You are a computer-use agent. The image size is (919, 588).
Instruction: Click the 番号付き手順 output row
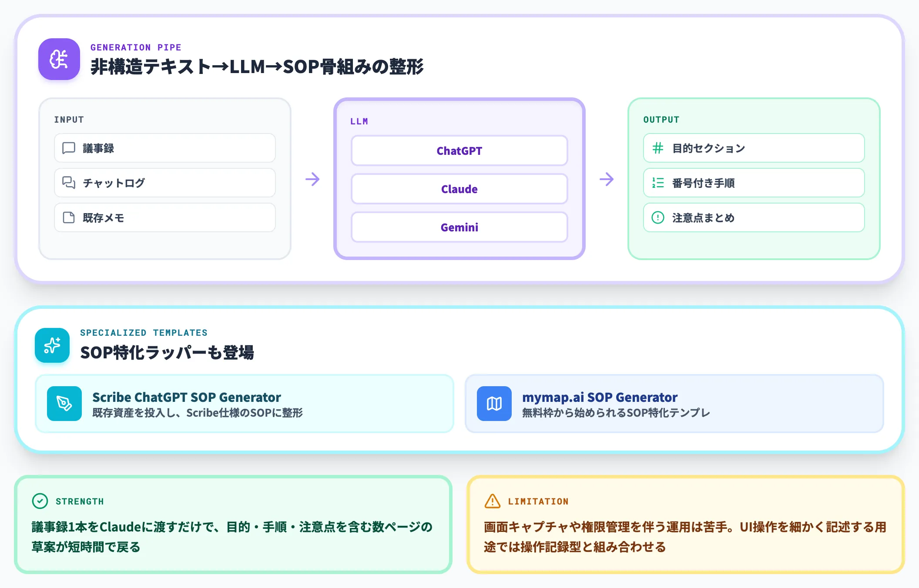pyautogui.click(x=754, y=183)
